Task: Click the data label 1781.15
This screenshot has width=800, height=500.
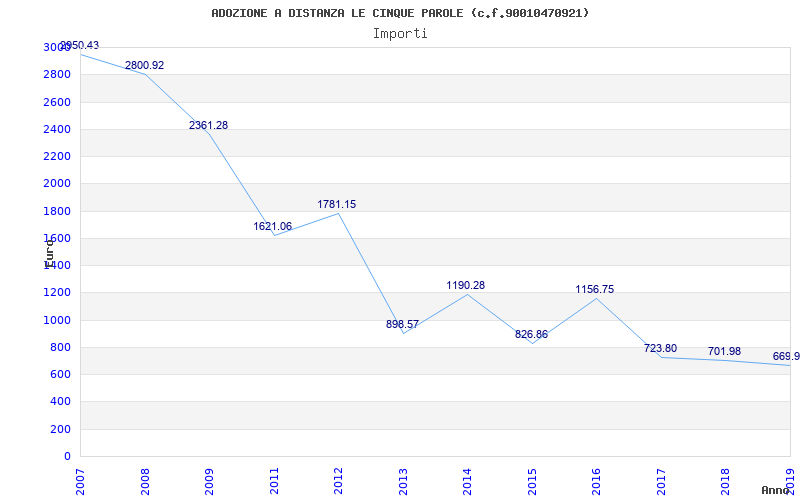Action: [x=337, y=204]
